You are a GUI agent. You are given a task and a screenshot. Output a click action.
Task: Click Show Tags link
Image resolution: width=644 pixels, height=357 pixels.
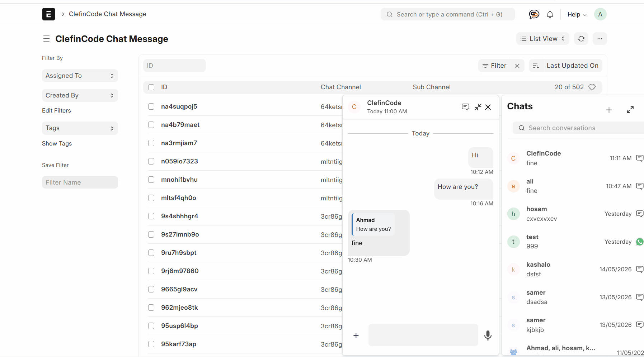click(x=57, y=143)
